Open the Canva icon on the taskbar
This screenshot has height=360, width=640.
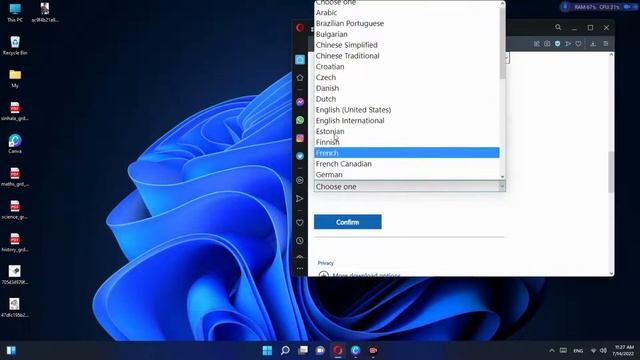tap(356, 350)
